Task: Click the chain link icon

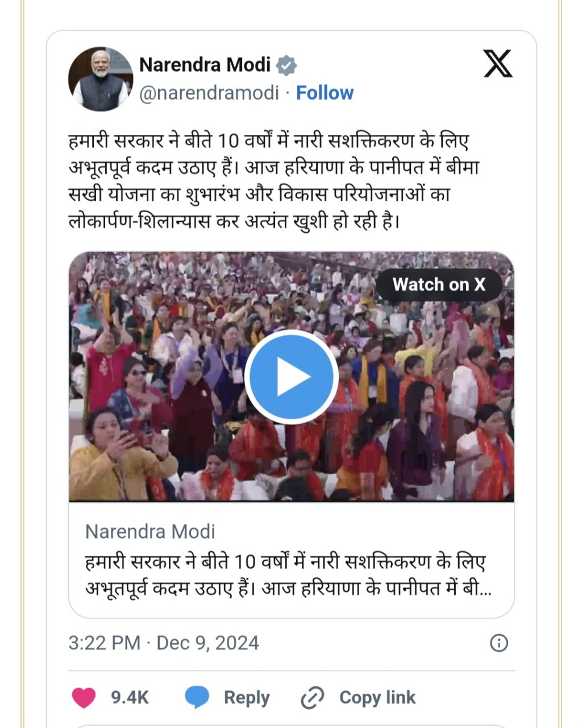Action: coord(312,698)
